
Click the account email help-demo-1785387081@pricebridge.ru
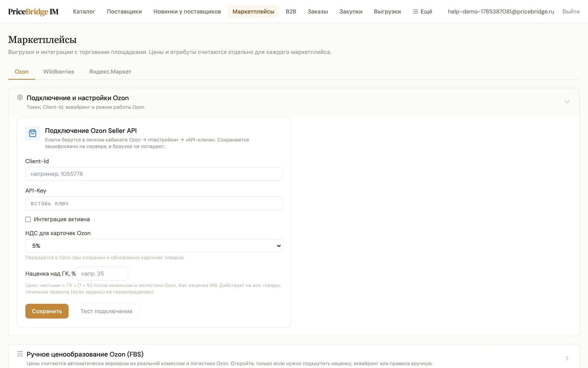pyautogui.click(x=501, y=12)
